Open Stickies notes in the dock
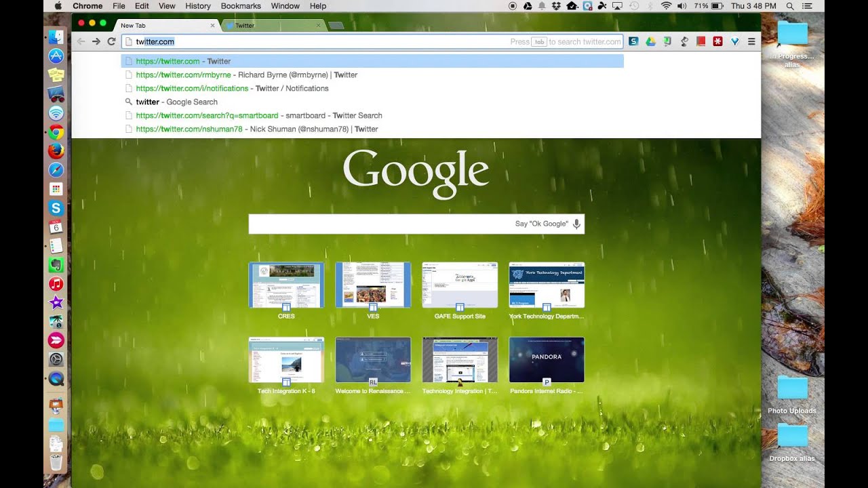The image size is (868, 488). 56,75
